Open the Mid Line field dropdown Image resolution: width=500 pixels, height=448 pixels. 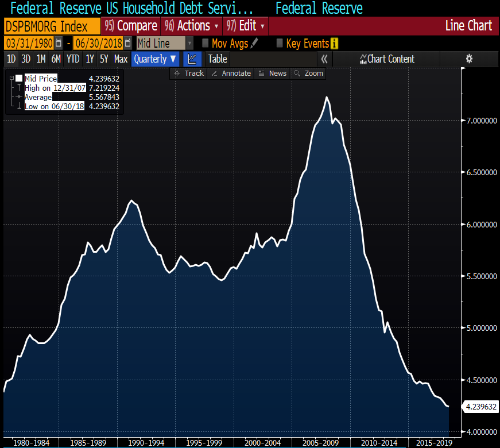[x=190, y=44]
